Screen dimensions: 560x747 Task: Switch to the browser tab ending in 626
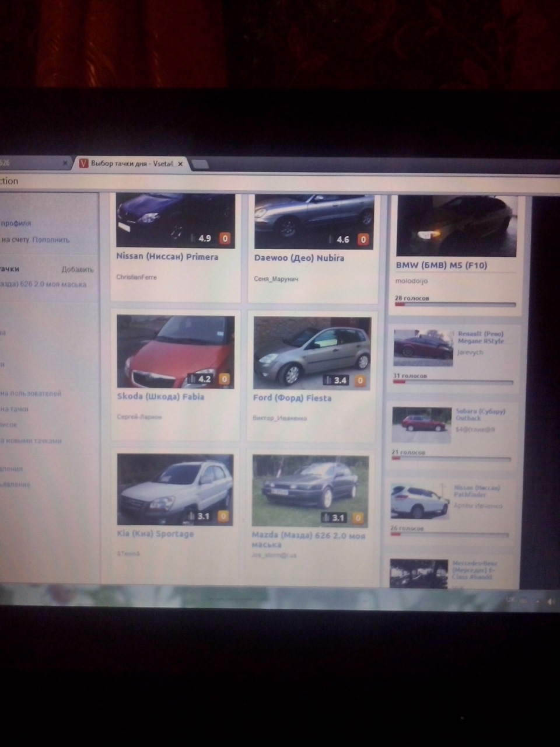34,163
